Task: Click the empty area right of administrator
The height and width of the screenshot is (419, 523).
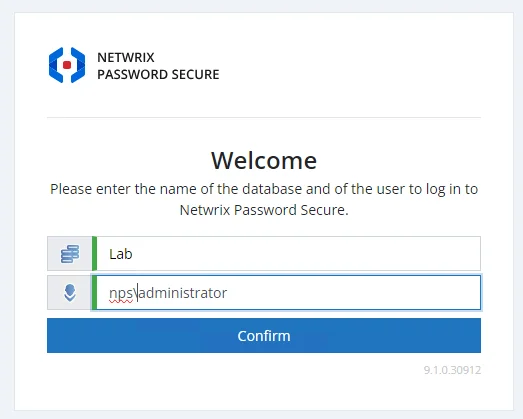Action: pyautogui.click(x=354, y=293)
